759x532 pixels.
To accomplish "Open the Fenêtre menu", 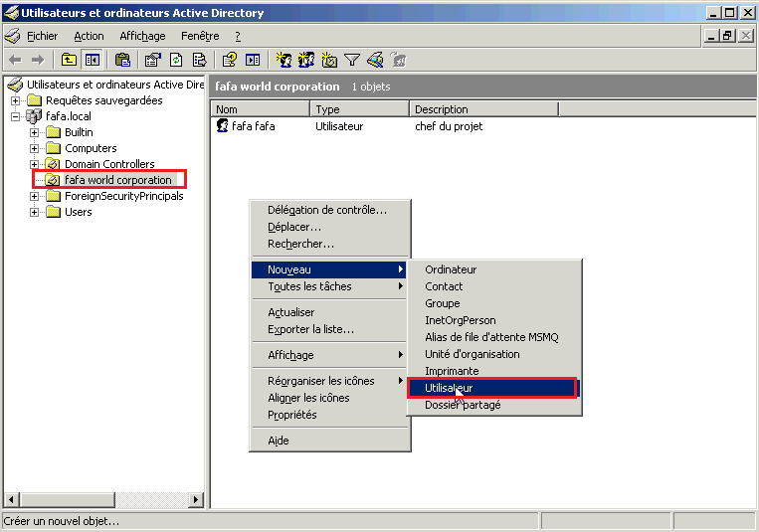I will [200, 36].
